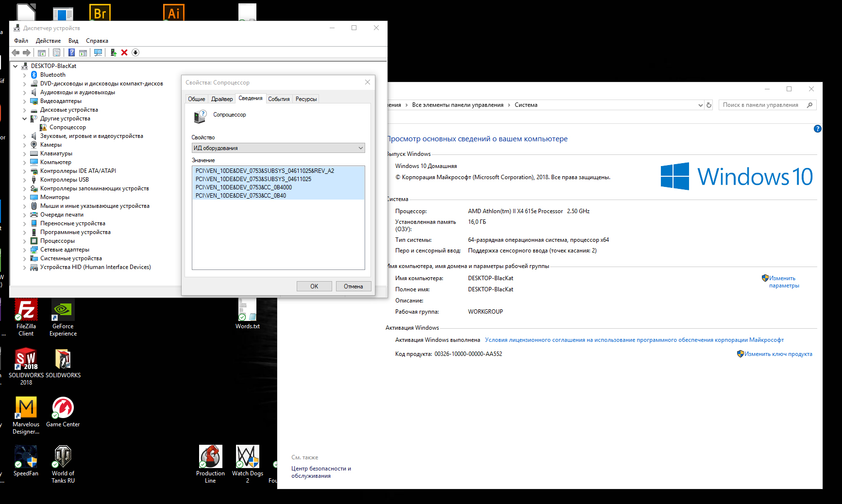Expand Сетевые адаптеры category

coord(25,250)
